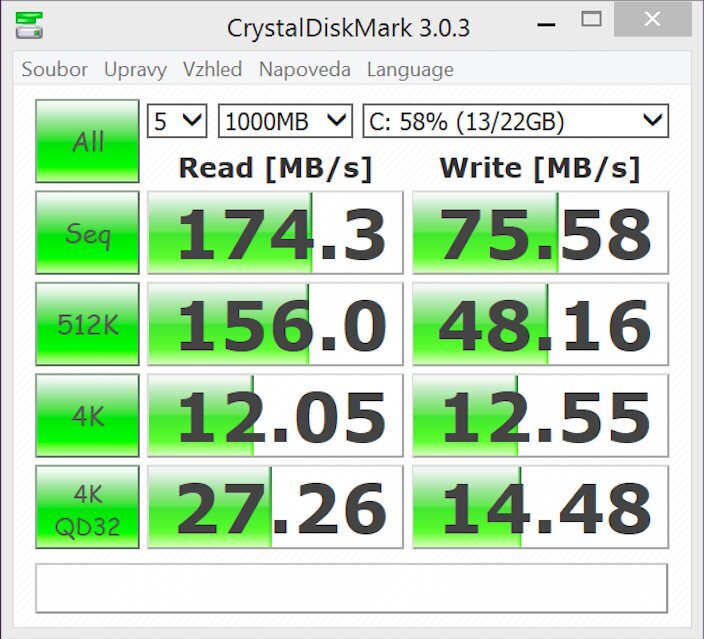Open the drive selector showing C: 58%
This screenshot has width=704, height=639.
tap(514, 122)
